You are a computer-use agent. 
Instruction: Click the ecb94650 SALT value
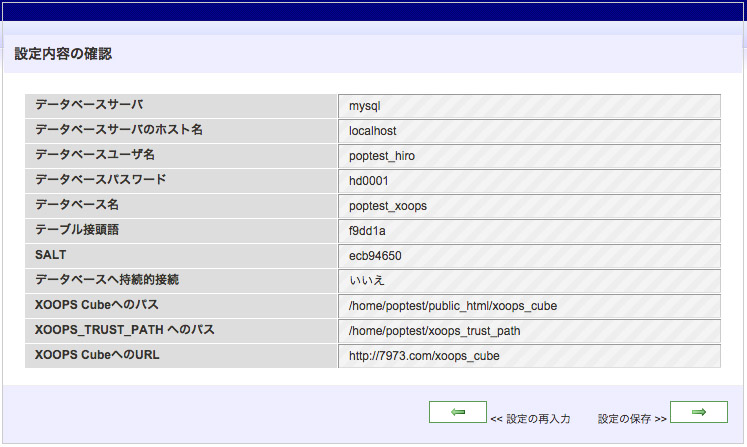[x=375, y=256]
